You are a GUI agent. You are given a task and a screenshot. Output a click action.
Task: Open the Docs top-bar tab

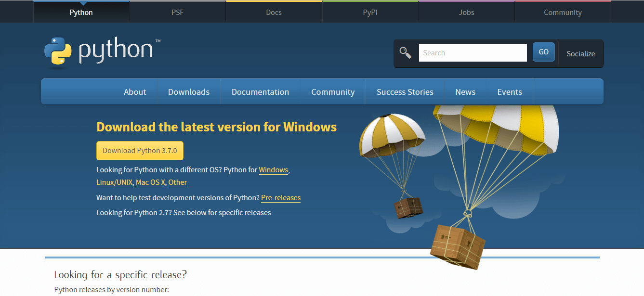pos(274,12)
